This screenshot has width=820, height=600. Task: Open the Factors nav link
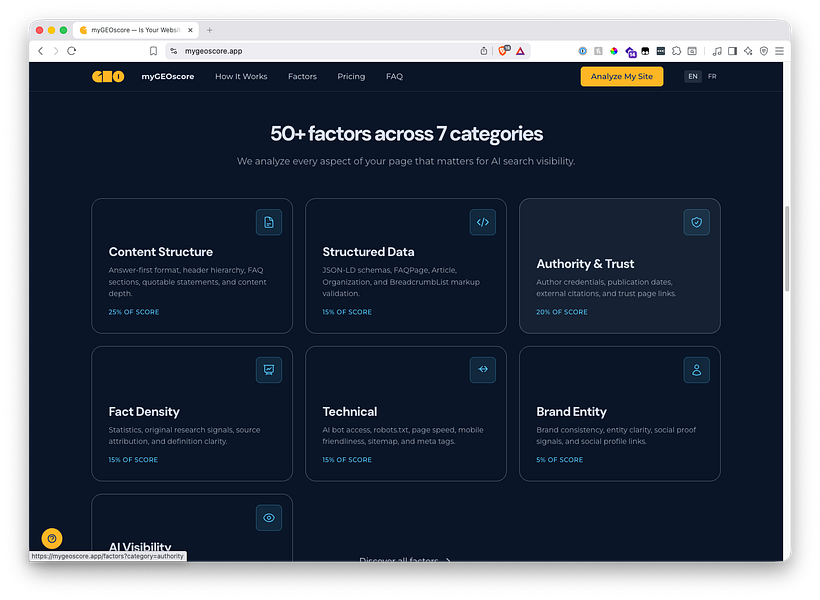tap(302, 76)
